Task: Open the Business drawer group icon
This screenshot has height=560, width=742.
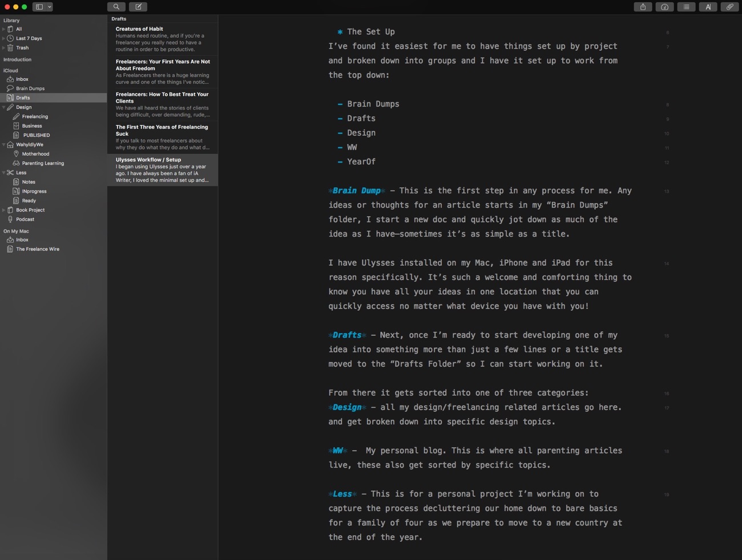Action: tap(17, 125)
